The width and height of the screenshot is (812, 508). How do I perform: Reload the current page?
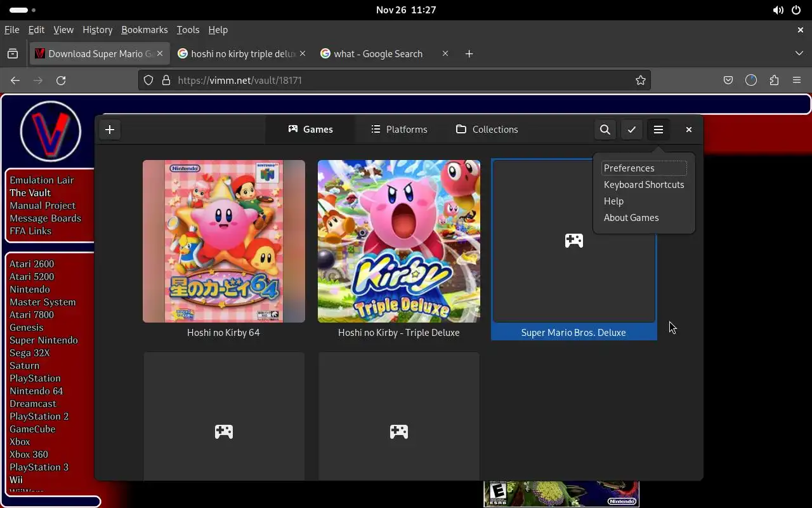point(61,81)
